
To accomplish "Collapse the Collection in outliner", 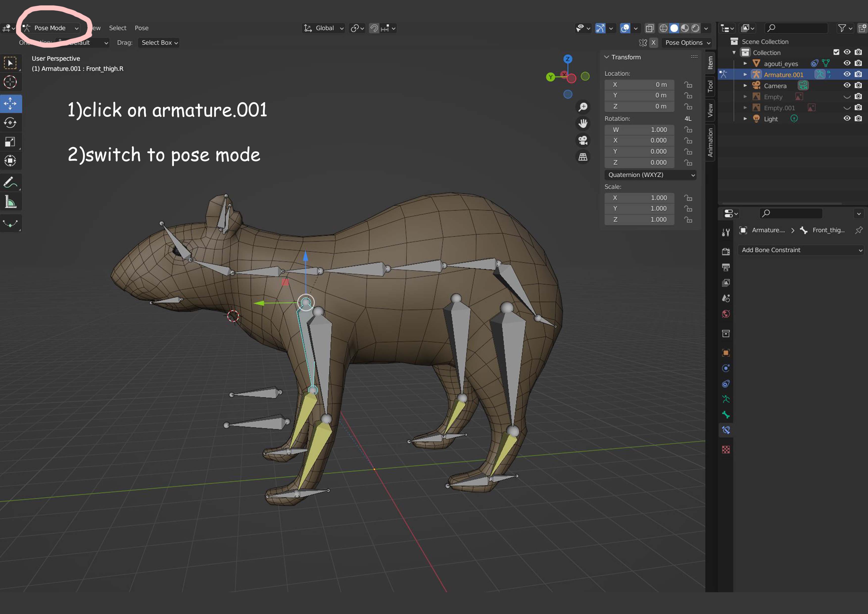I will (734, 52).
